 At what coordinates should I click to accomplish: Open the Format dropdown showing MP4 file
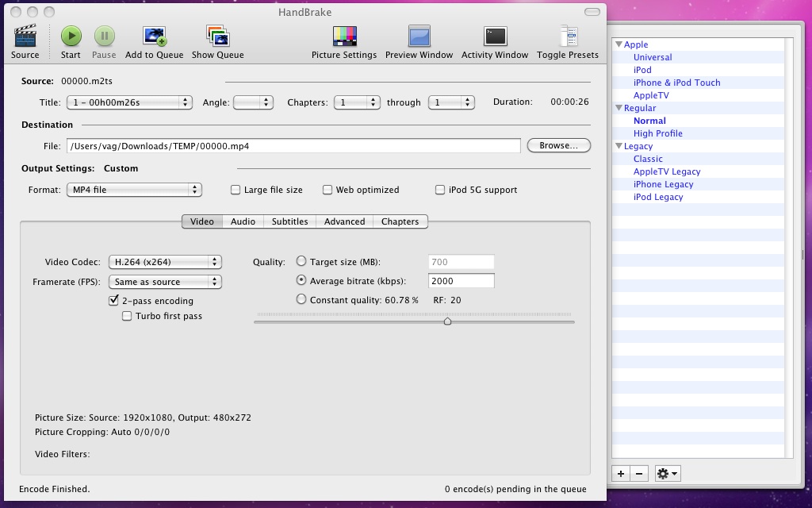(134, 190)
